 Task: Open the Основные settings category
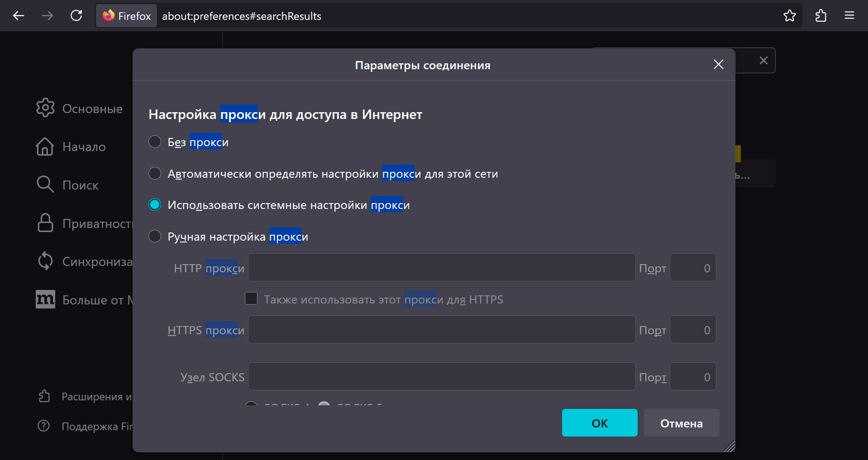79,109
